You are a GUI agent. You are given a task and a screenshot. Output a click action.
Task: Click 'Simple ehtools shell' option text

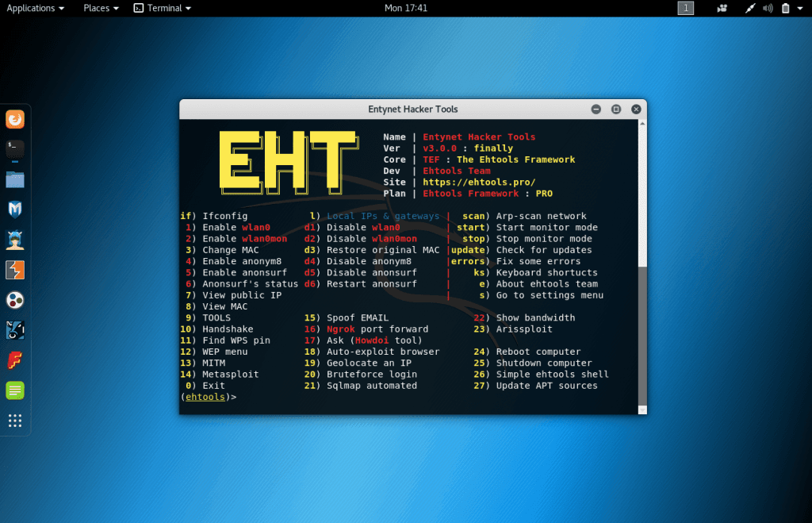[552, 375]
